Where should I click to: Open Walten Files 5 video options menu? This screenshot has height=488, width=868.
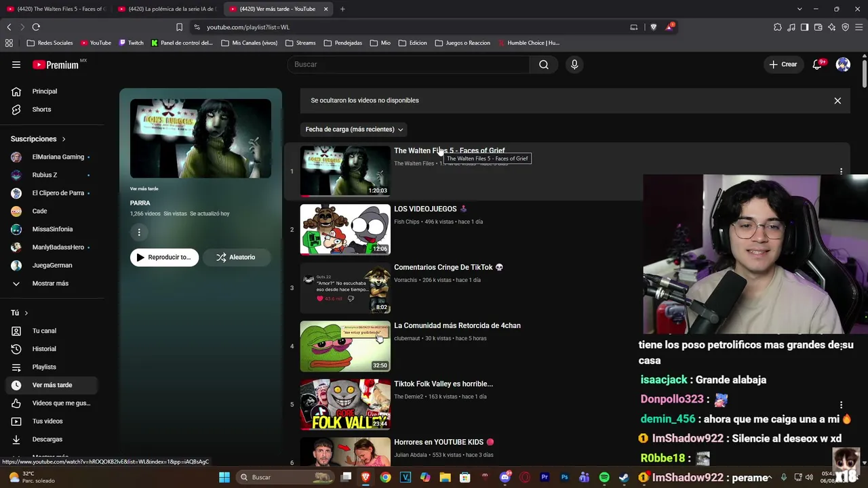[841, 171]
